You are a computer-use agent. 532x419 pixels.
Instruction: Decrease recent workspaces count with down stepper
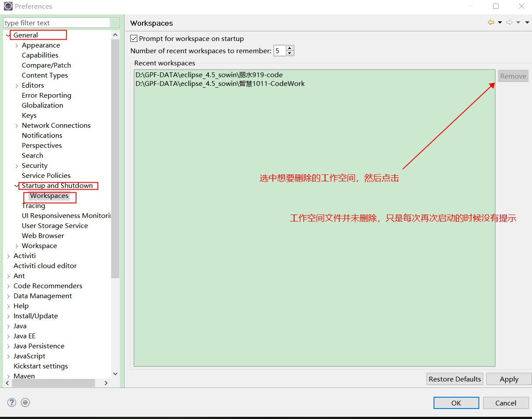[290, 53]
